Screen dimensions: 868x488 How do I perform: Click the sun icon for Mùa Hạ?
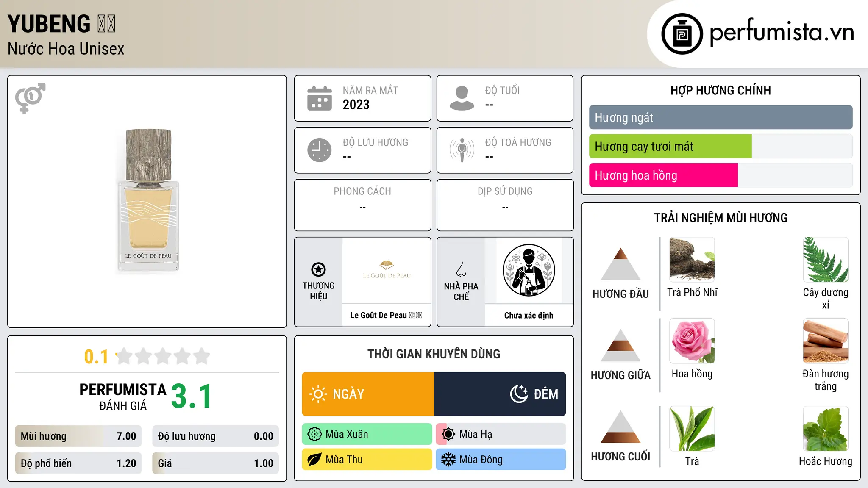click(448, 434)
